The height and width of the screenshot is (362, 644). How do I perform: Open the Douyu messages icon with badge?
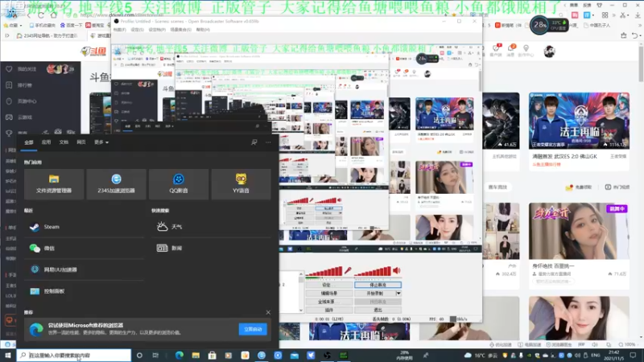coord(511,51)
